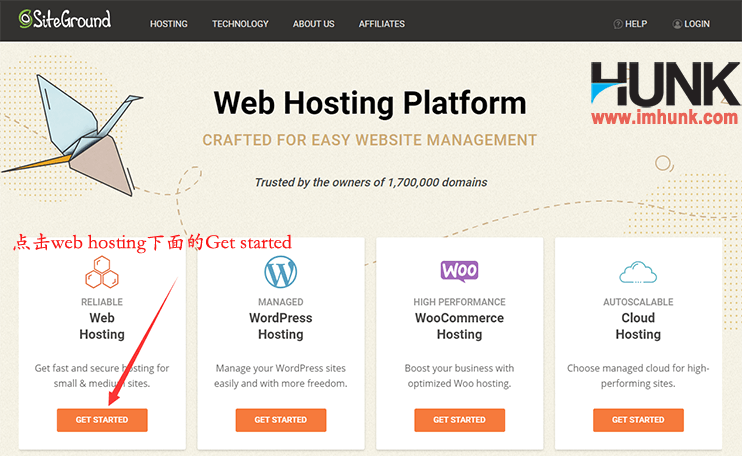Click the MANAGED label
Viewport: 742px width, 456px height.
tap(281, 302)
